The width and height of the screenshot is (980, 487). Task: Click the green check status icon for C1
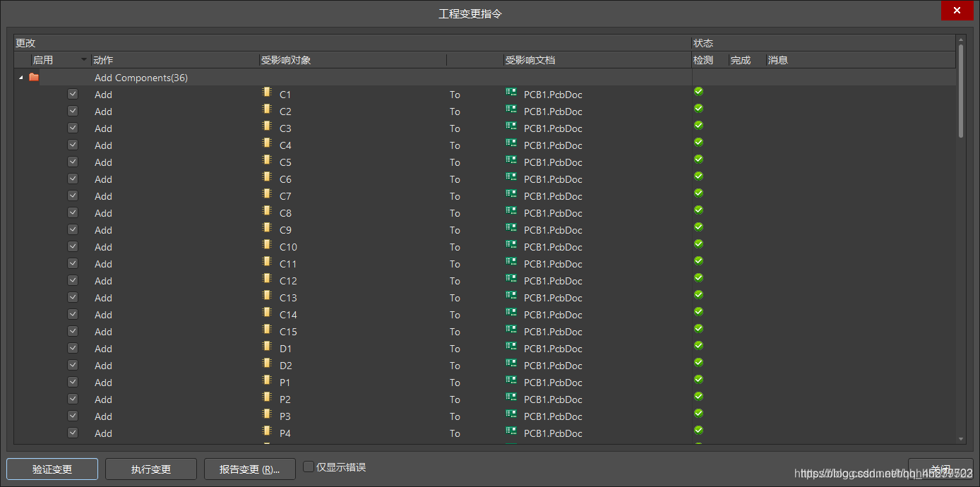[x=698, y=91]
